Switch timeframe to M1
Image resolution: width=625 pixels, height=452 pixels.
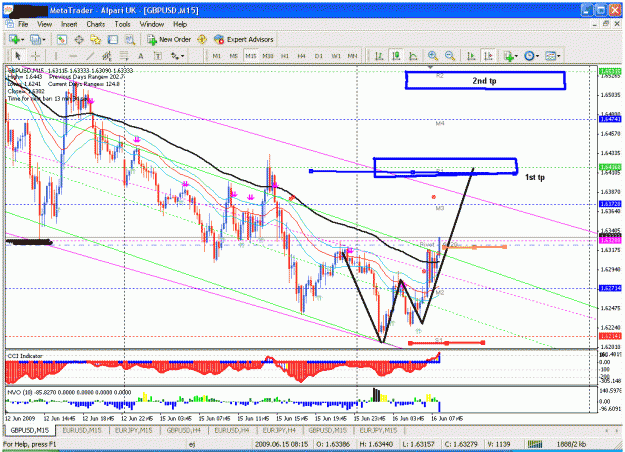pyautogui.click(x=216, y=56)
